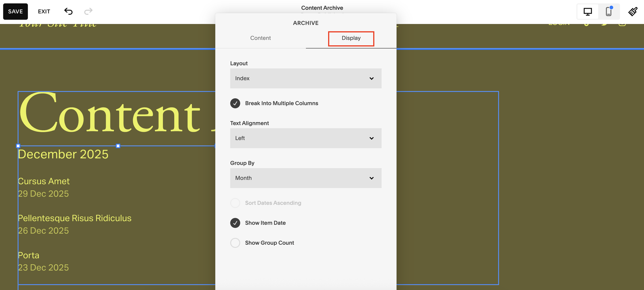The image size is (644, 290).
Task: Switch to mobile view icon
Action: click(x=608, y=12)
